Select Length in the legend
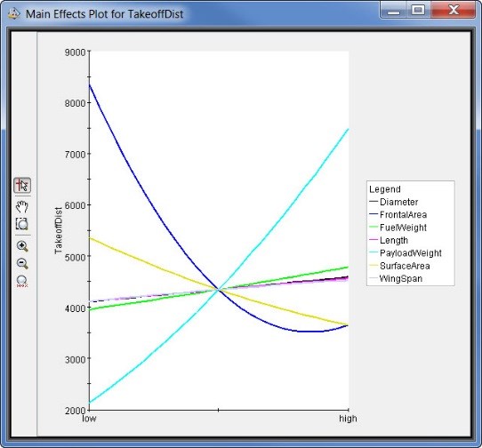Viewport: 482px width, 448px height. point(394,240)
